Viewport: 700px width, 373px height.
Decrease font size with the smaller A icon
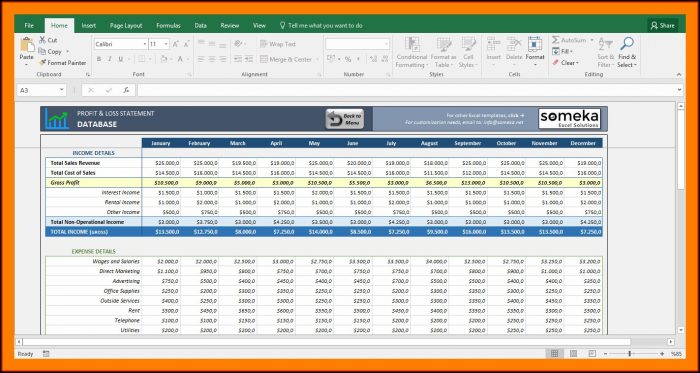coord(187,44)
